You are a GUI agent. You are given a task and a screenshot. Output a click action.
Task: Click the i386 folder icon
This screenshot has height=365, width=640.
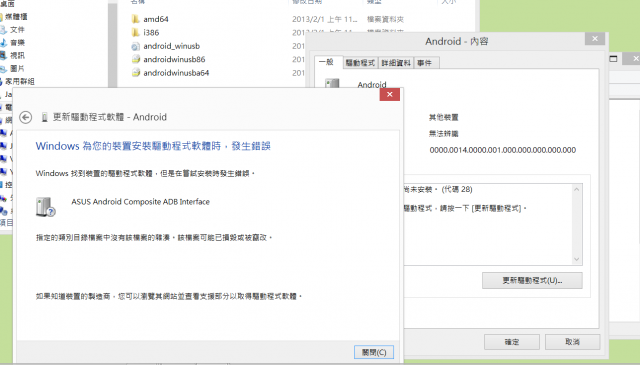coord(136,33)
